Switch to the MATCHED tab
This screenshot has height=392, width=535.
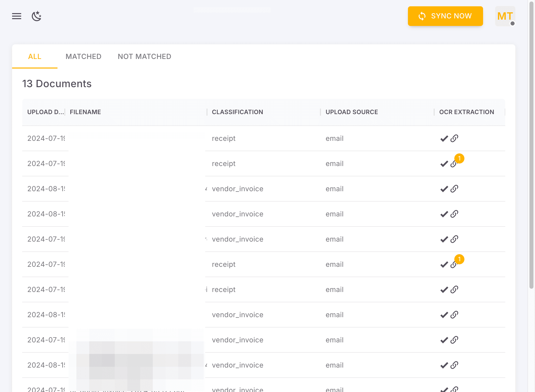[x=83, y=56]
